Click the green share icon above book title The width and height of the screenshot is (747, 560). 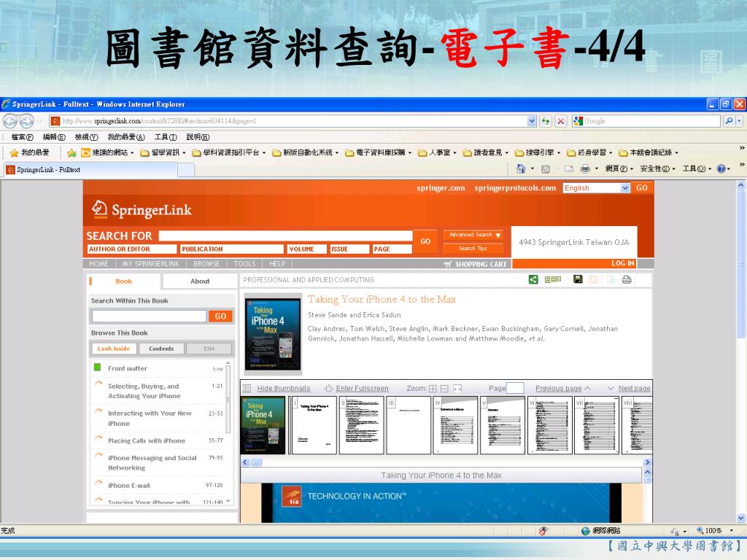click(x=533, y=279)
